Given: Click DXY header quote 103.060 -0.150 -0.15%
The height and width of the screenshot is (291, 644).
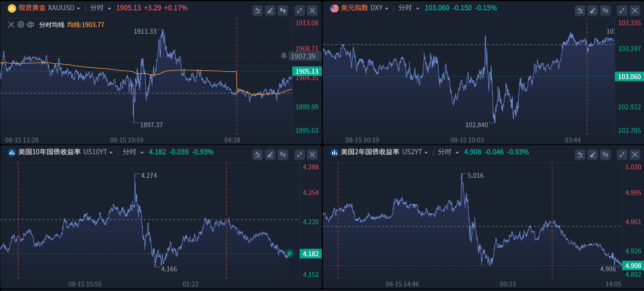Looking at the screenshot, I should coord(461,8).
